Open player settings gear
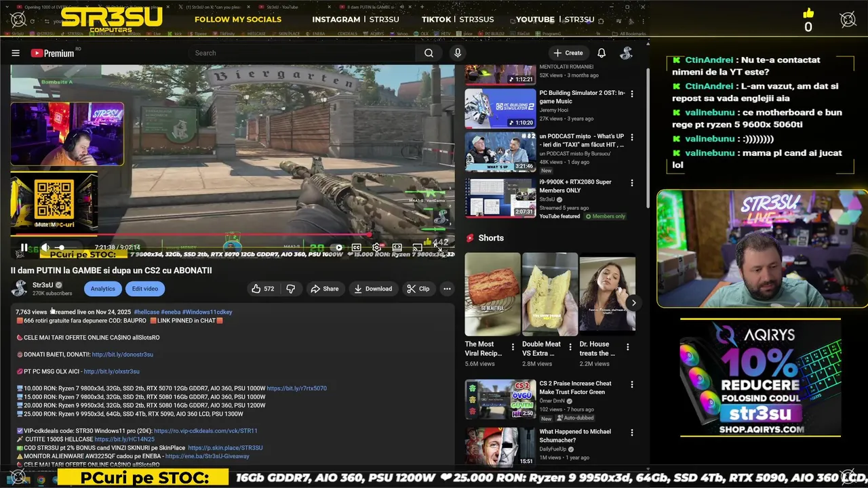The image size is (868, 488). click(376, 247)
